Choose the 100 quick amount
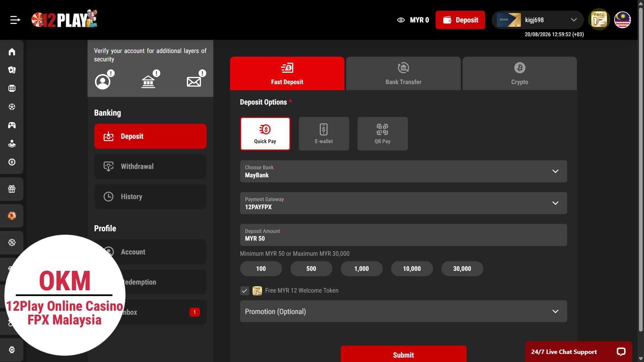Screen dimensions: 644x362 [261, 268]
